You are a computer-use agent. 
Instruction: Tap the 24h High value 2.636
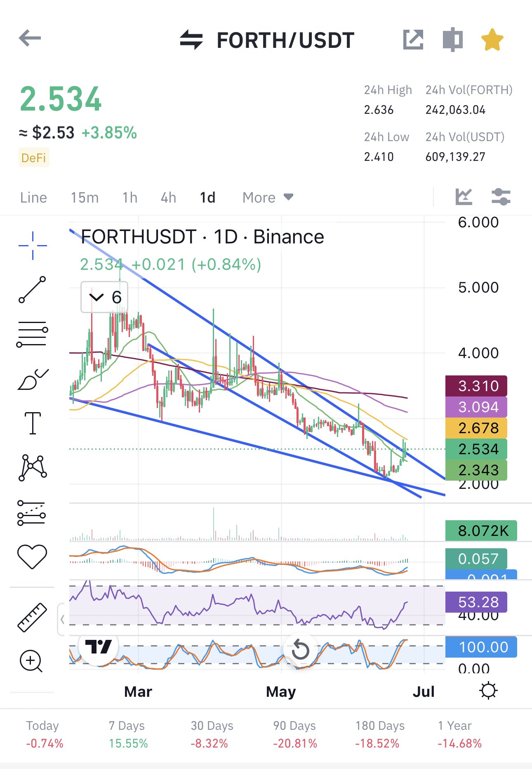[379, 110]
